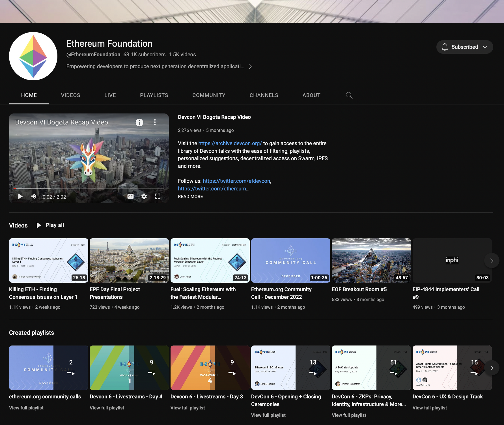Open EPF Day Final Project thumbnail
The width and height of the screenshot is (504, 425).
coord(129,260)
